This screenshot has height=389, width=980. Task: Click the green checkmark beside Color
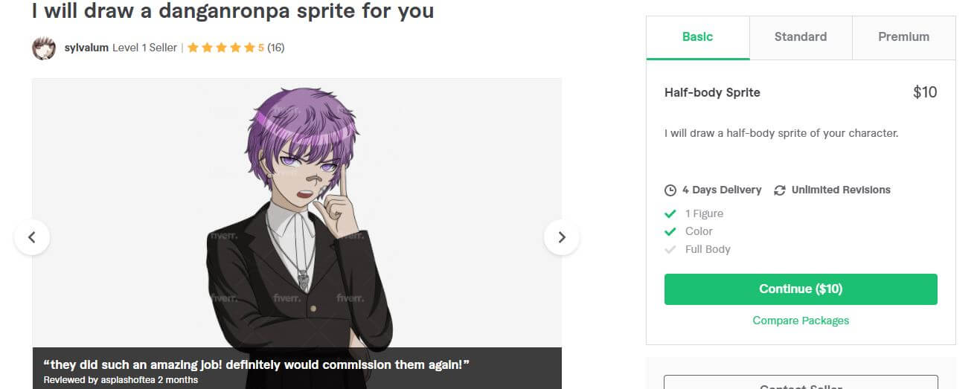[670, 231]
